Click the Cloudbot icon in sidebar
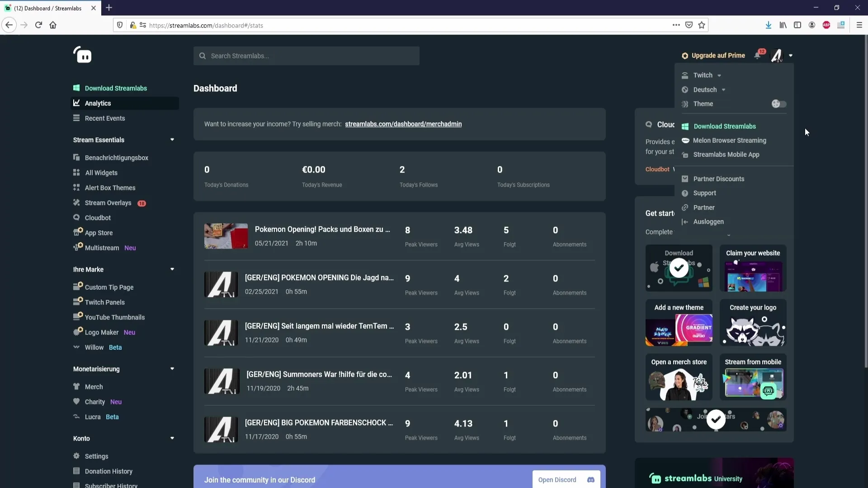This screenshot has width=868, height=488. click(76, 217)
